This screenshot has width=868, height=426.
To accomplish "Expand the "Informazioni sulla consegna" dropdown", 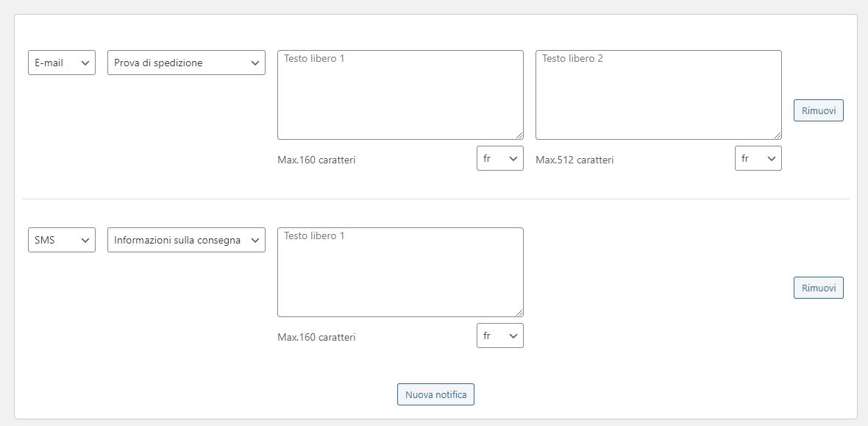I will tap(186, 240).
